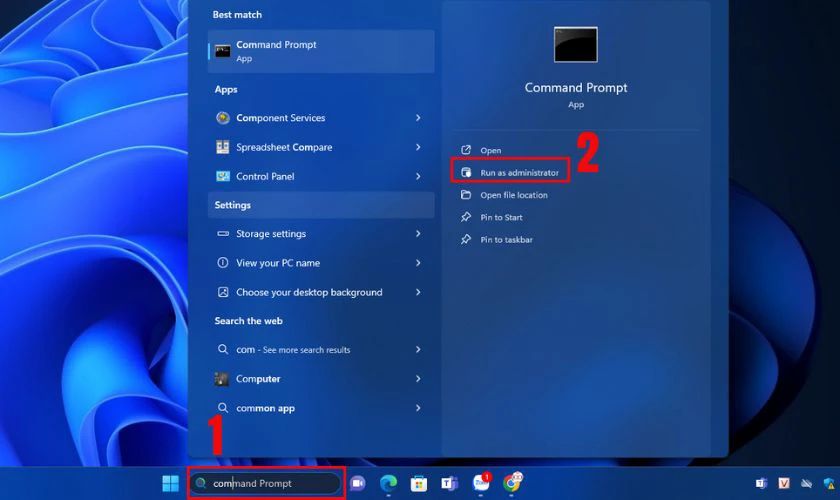Viewport: 840px width, 500px height.
Task: Open the 'common app' web search suggestion
Action: tap(321, 408)
